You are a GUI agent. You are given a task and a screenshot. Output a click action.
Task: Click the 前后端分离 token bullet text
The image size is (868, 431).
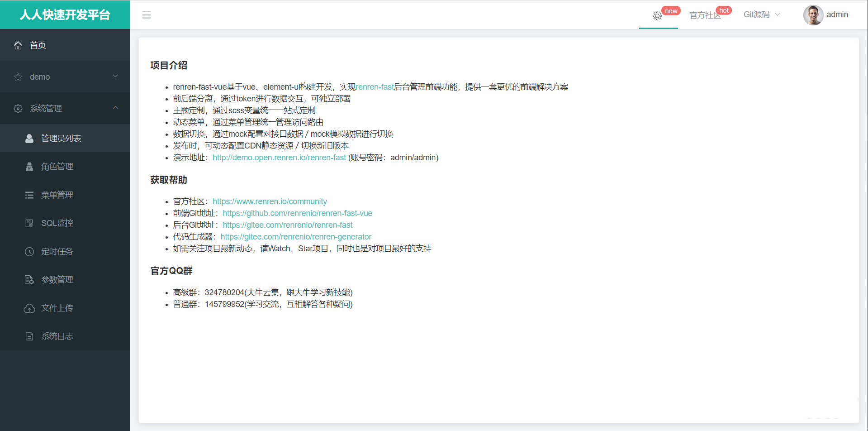262,99
